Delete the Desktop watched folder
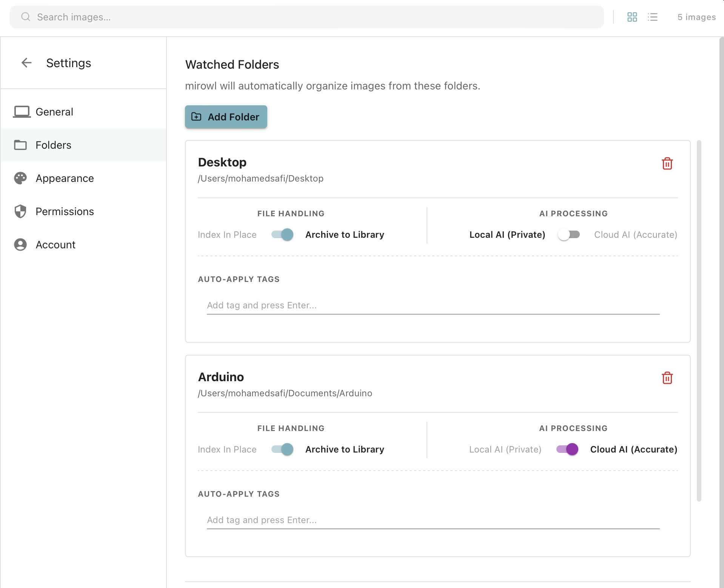The image size is (724, 588). 667,163
